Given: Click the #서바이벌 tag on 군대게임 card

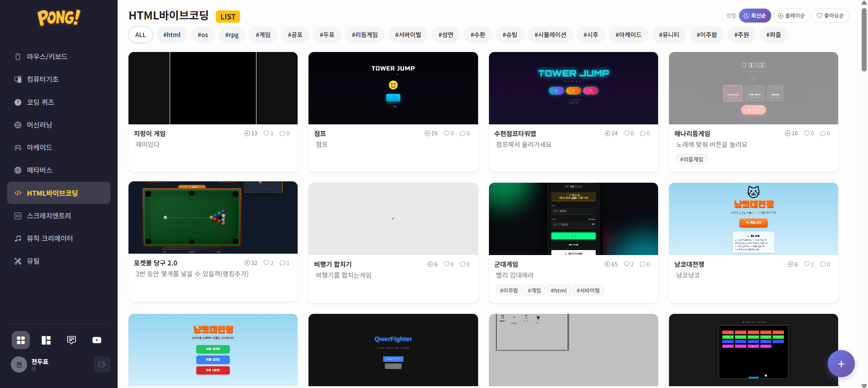Looking at the screenshot, I should (x=588, y=290).
